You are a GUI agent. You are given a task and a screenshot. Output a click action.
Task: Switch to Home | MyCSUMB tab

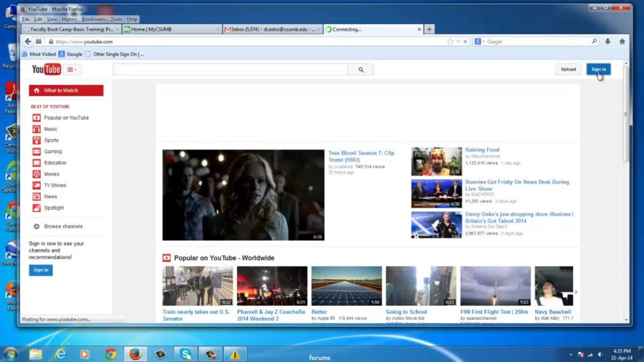click(172, 30)
